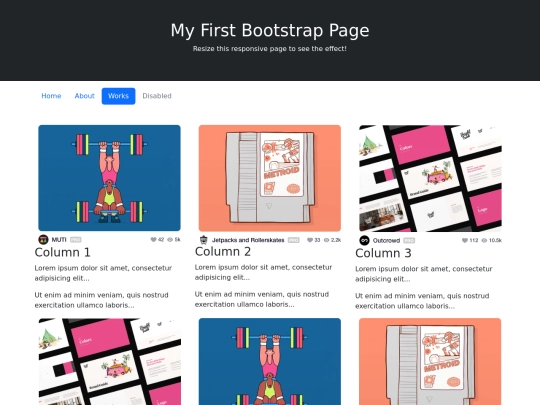Click the Column 2 heading
This screenshot has width=540, height=405.
pos(223,251)
